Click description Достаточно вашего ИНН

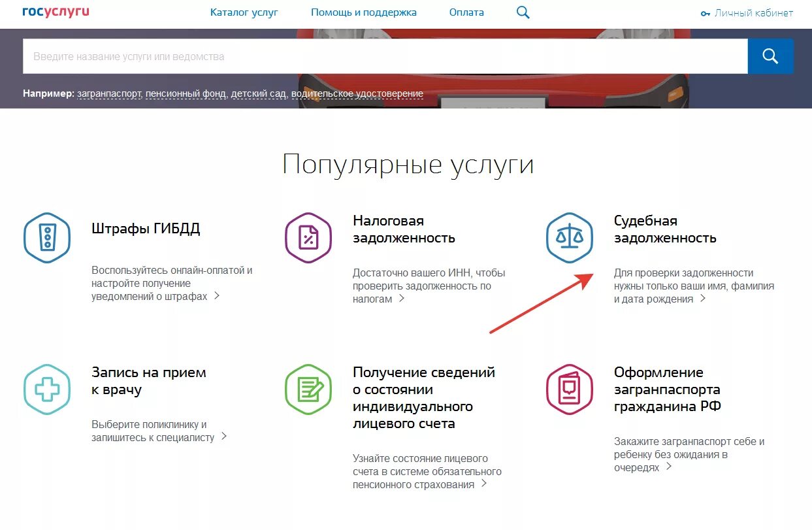click(429, 286)
